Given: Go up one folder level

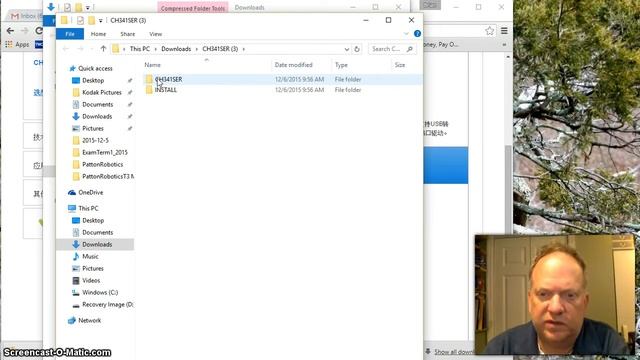Looking at the screenshot, I should pos(103,49).
